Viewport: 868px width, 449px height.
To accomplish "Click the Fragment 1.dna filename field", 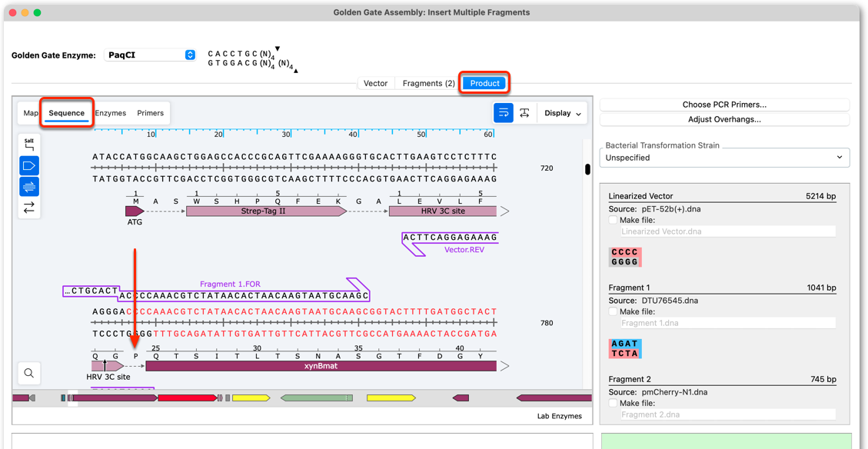I will click(728, 324).
